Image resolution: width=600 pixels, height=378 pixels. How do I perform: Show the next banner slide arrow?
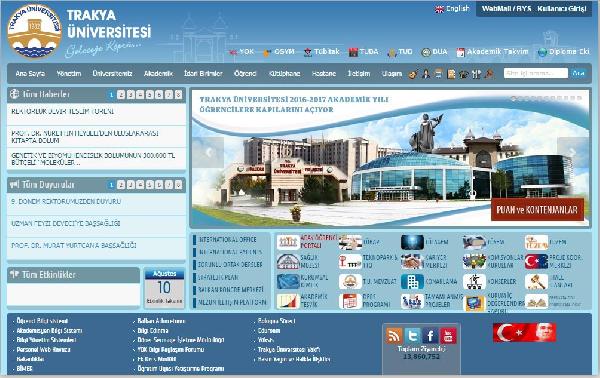pyautogui.click(x=573, y=152)
